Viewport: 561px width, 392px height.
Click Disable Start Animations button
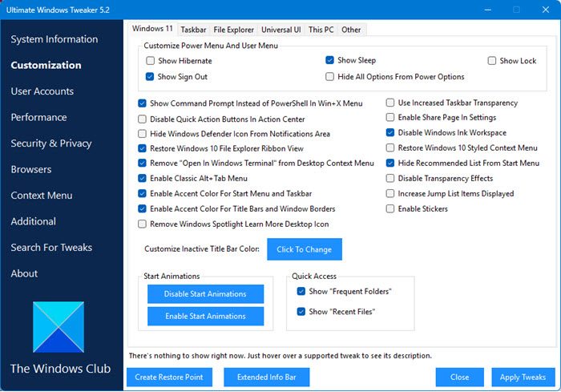pyautogui.click(x=205, y=294)
